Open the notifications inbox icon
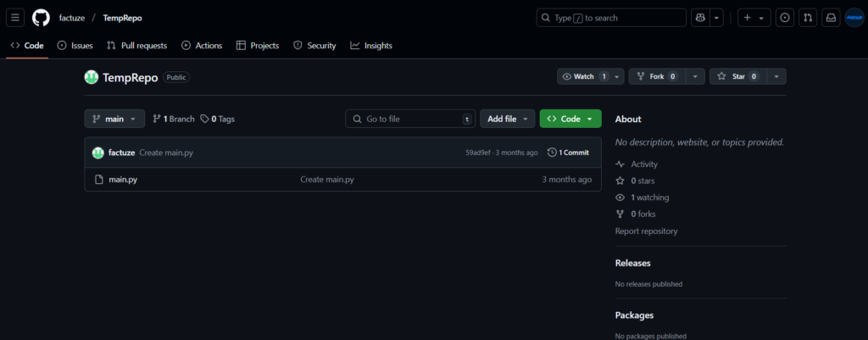This screenshot has width=868, height=340. tap(831, 18)
